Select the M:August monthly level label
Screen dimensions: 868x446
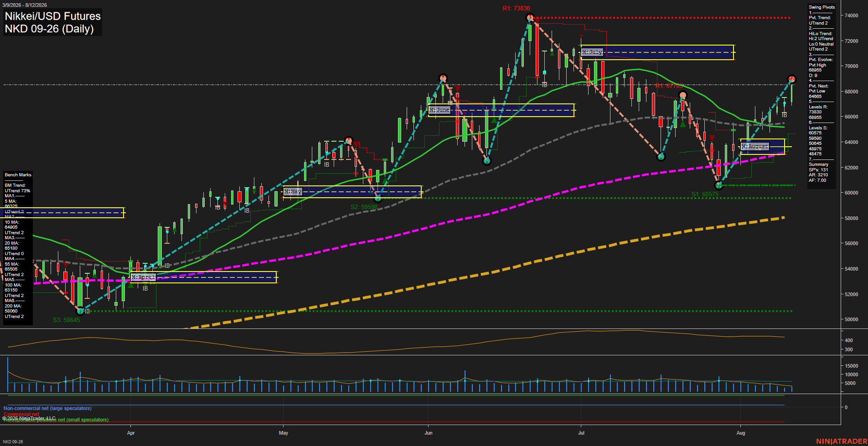point(755,146)
